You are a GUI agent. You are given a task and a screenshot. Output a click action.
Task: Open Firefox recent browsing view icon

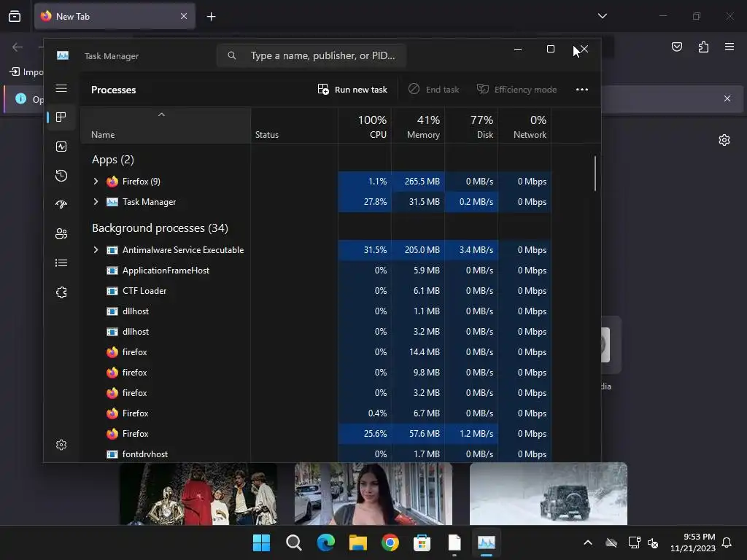coord(15,16)
